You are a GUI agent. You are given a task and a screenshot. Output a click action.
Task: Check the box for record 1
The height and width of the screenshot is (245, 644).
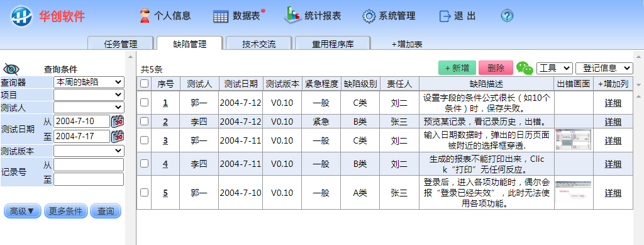(x=144, y=103)
